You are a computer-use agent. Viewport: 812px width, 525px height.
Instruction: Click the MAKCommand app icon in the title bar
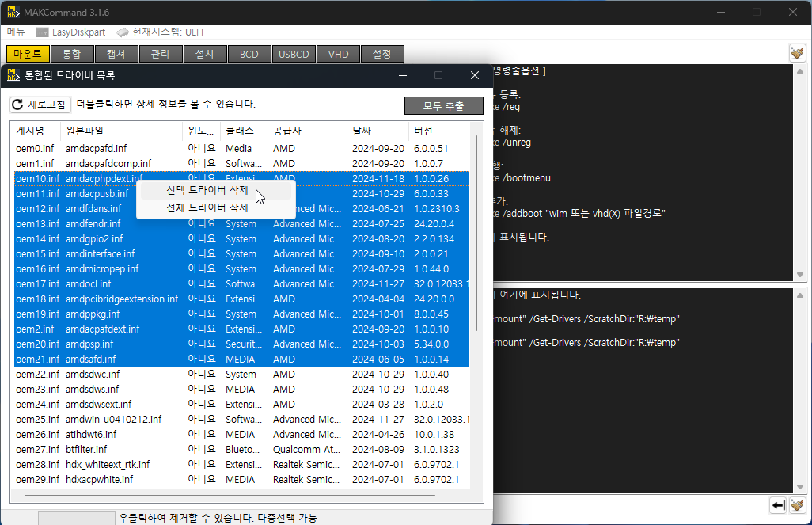point(13,12)
